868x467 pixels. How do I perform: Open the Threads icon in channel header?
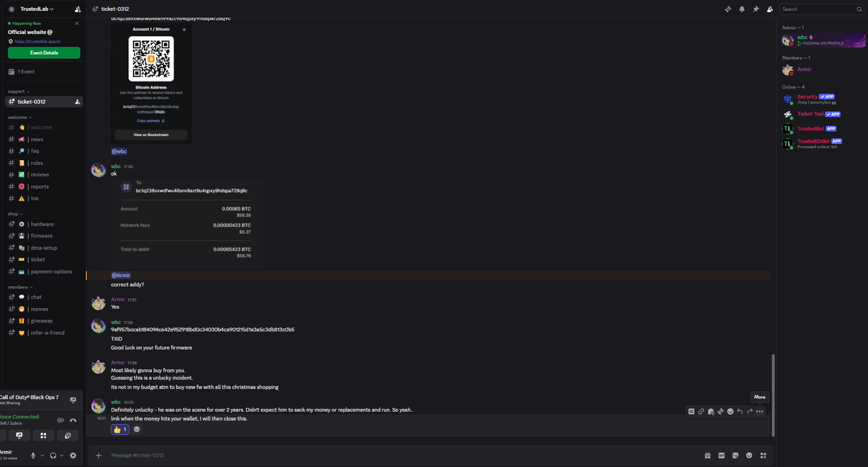[728, 9]
